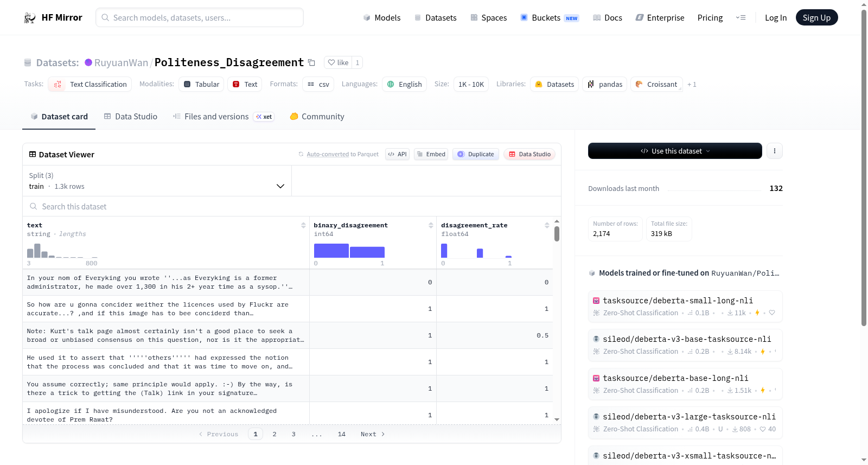This screenshot has width=868, height=465.
Task: Click the RuyuanWan author link
Action: [122, 62]
